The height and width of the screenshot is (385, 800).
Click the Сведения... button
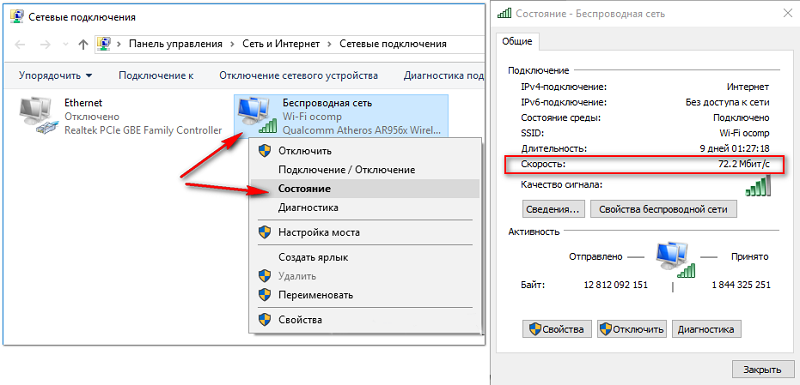coord(553,209)
